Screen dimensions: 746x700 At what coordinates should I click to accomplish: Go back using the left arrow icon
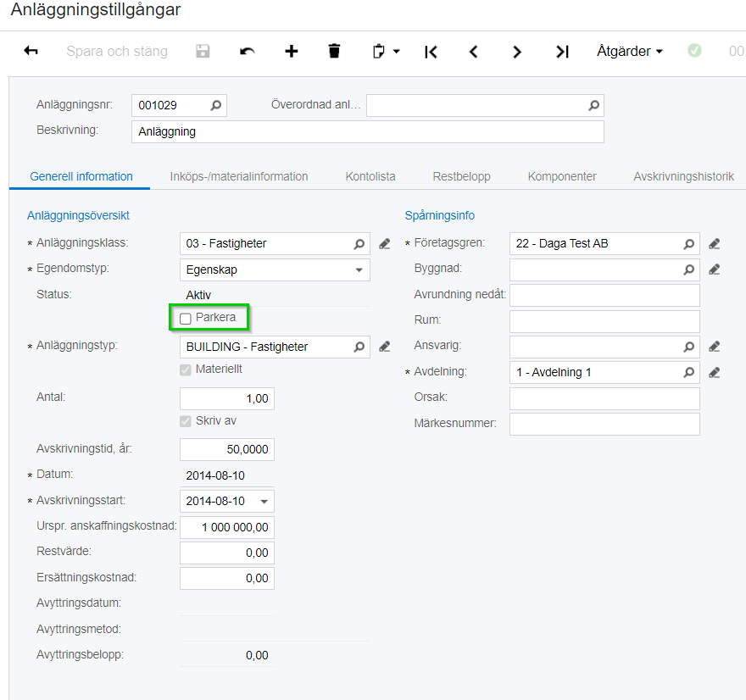point(31,51)
